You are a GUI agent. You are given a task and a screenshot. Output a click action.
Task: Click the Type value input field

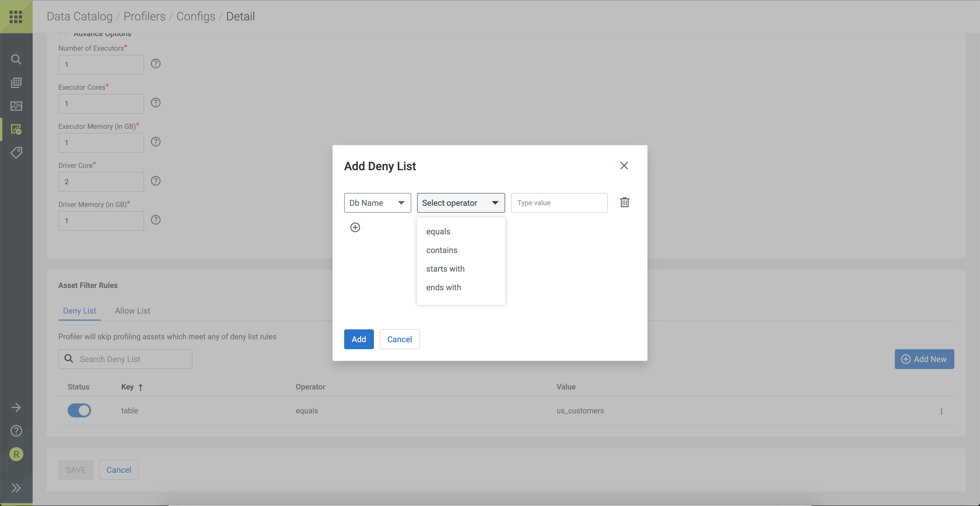pyautogui.click(x=559, y=203)
